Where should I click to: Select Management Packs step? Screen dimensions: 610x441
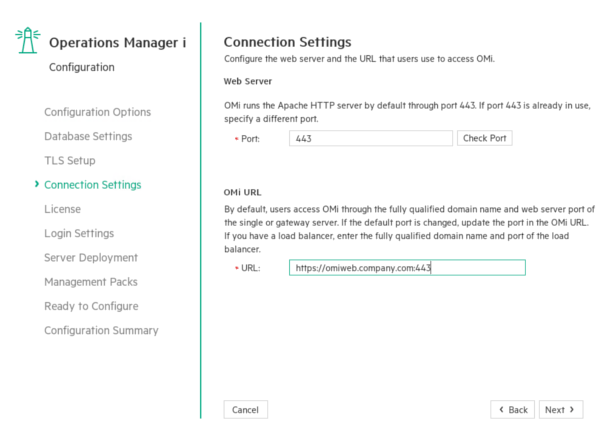[91, 282]
